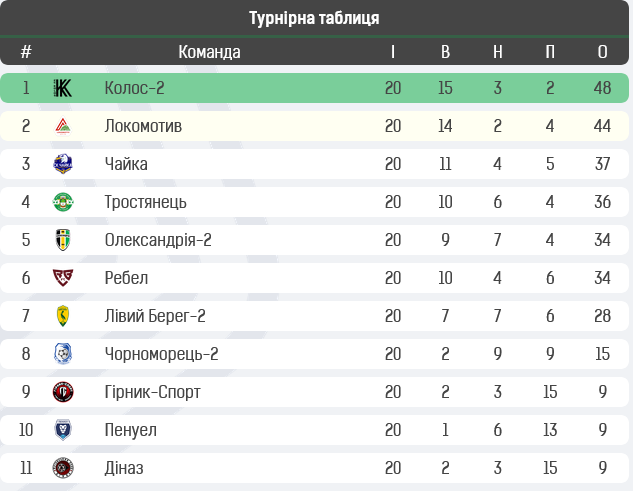Click the Олександрія-2 shield icon

point(63,240)
